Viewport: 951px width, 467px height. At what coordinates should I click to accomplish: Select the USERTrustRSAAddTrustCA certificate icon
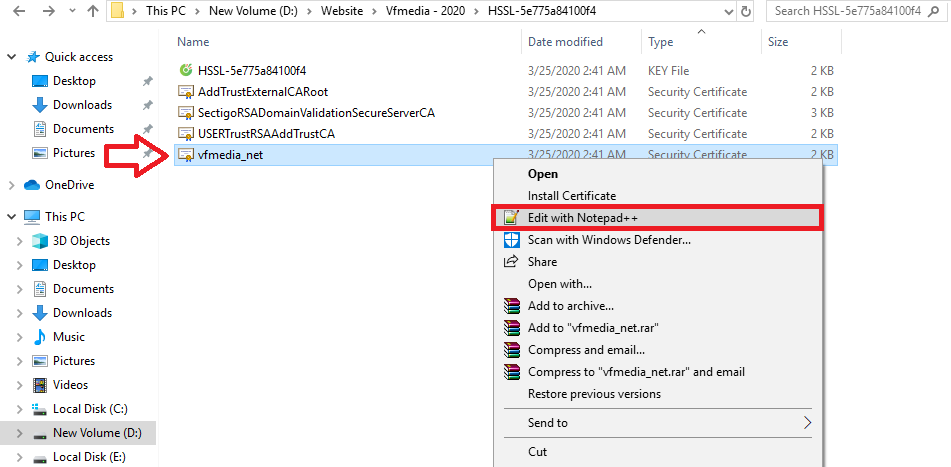click(x=186, y=134)
